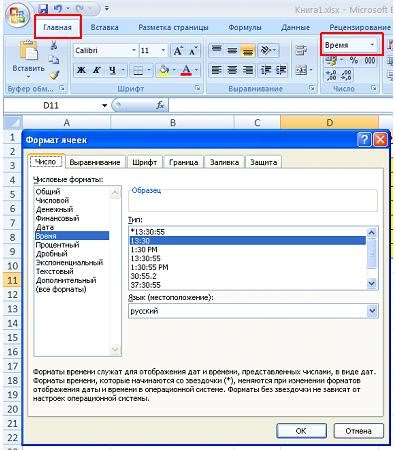Align text to bottom of cell
This screenshot has height=450, width=395.
(x=248, y=50)
